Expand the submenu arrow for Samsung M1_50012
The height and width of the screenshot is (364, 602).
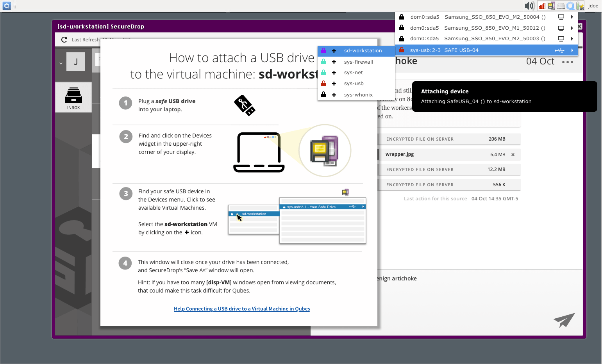tap(572, 28)
